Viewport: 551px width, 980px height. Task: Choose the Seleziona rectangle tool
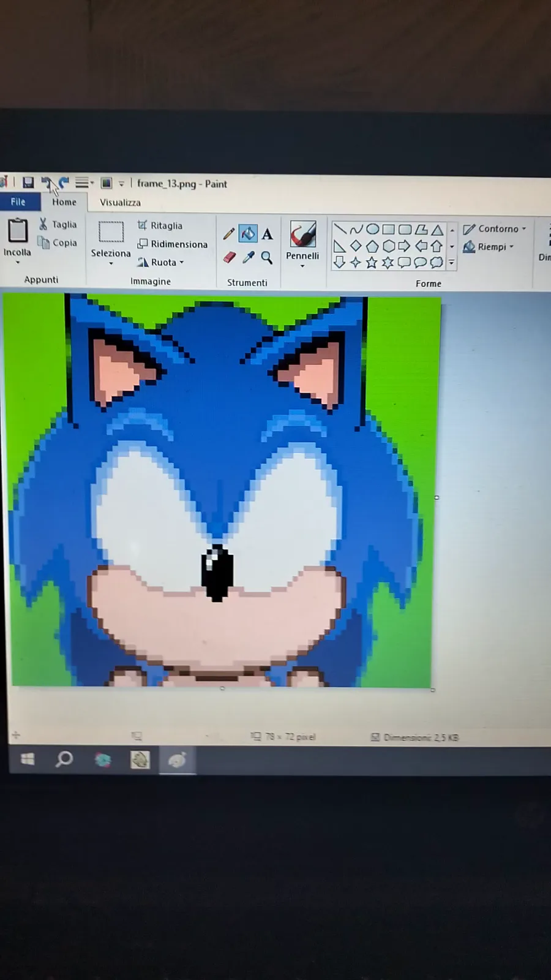pos(111,233)
